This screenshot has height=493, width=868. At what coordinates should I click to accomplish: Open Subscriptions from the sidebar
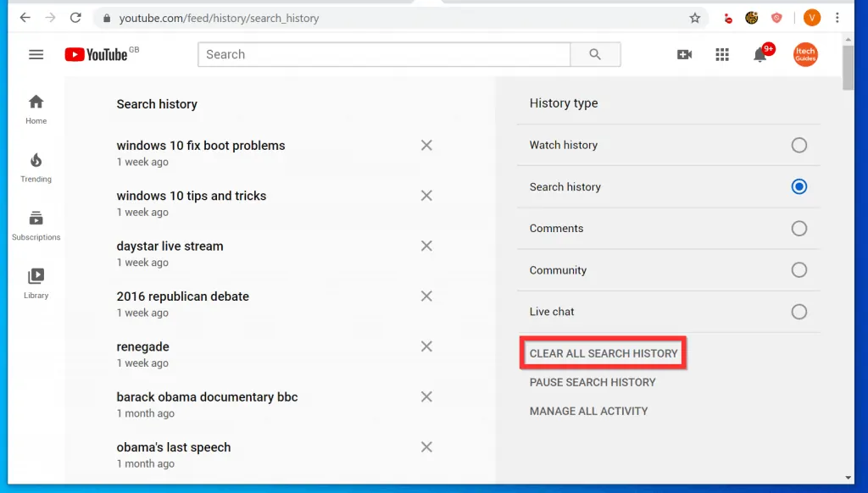coord(36,224)
